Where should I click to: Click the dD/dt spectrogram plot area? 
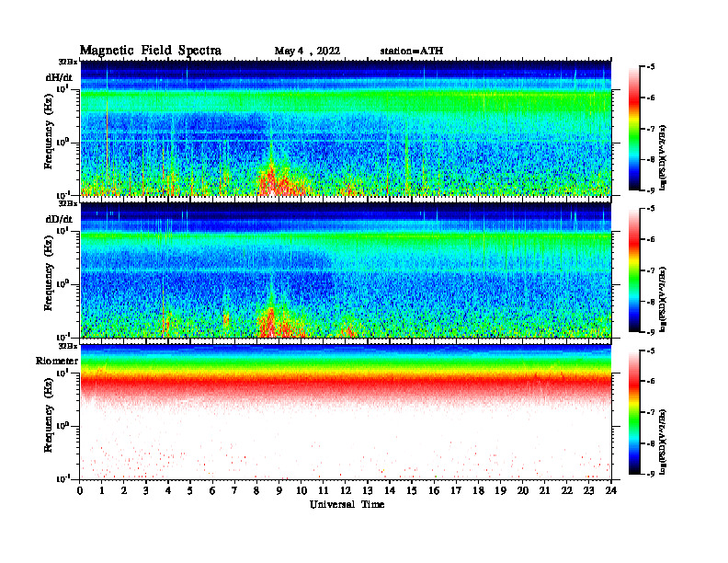click(x=346, y=270)
